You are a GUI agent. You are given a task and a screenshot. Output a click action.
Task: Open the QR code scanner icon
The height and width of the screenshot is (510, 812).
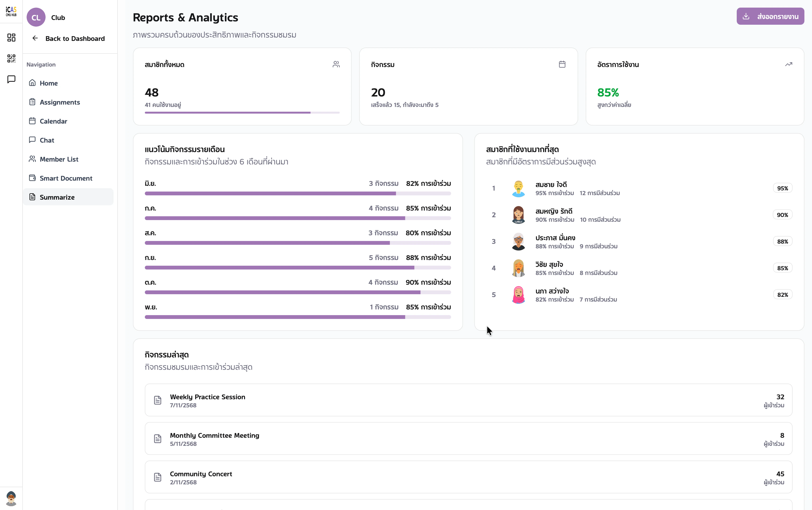pos(11,58)
